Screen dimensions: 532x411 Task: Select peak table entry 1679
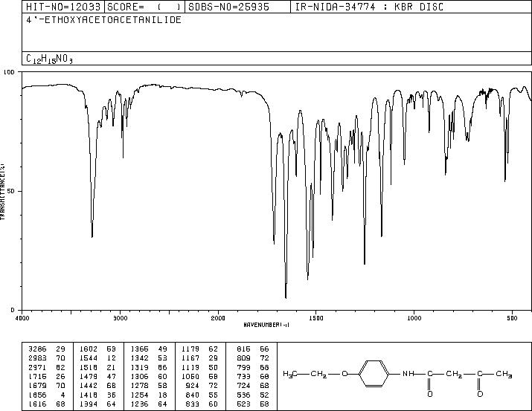coord(37,386)
